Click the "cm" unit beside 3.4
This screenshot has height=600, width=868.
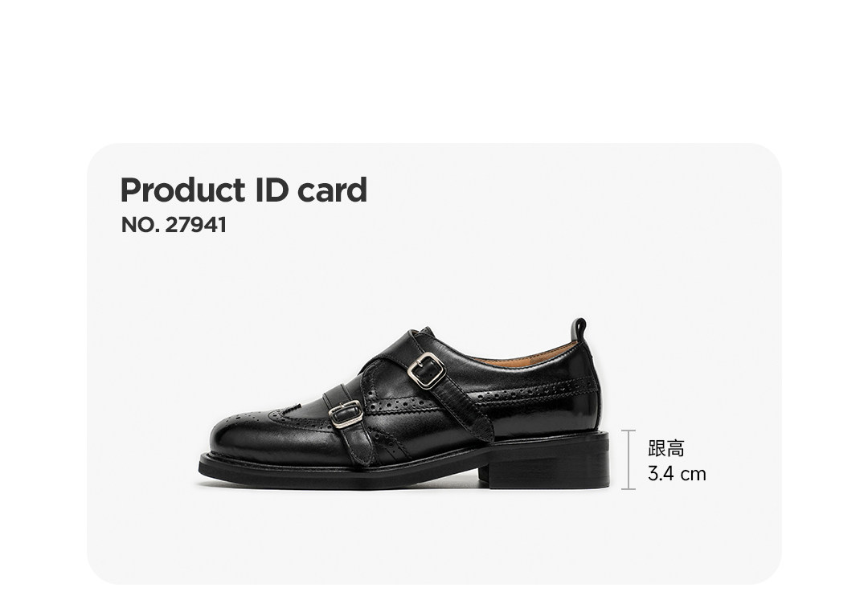click(x=694, y=475)
